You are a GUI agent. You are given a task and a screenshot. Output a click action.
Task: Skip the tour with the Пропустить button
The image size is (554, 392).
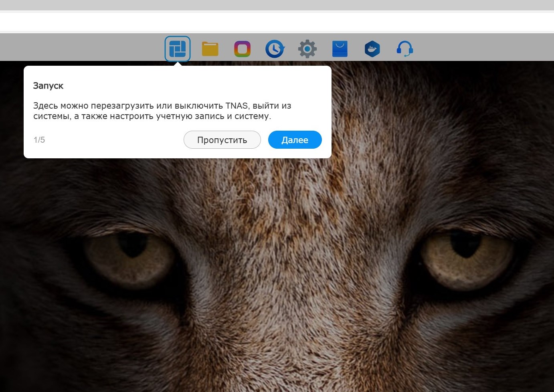pyautogui.click(x=222, y=139)
